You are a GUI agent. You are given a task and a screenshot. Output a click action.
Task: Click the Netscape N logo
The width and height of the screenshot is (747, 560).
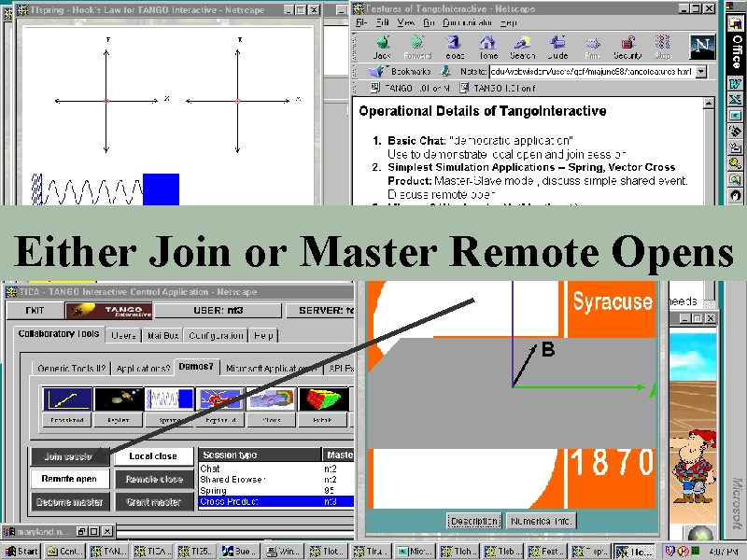(x=702, y=46)
